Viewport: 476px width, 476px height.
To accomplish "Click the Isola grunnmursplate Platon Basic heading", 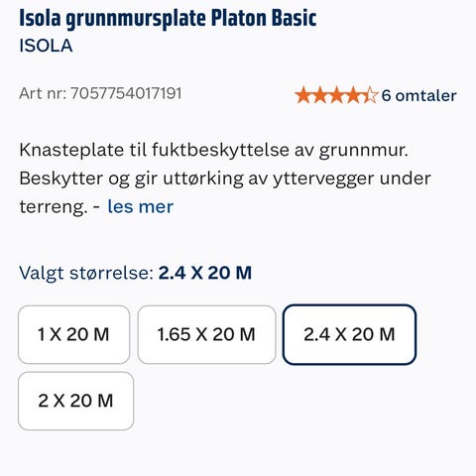I will pyautogui.click(x=168, y=19).
